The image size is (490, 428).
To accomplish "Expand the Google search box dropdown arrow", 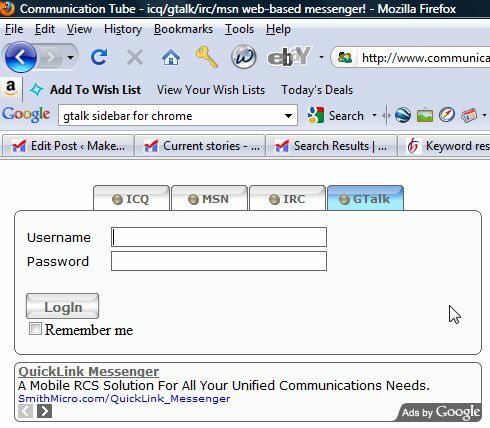I will coord(288,116).
